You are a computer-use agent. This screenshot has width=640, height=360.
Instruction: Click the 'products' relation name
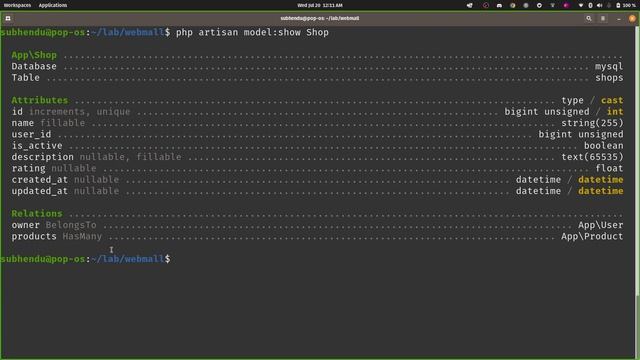(x=34, y=237)
